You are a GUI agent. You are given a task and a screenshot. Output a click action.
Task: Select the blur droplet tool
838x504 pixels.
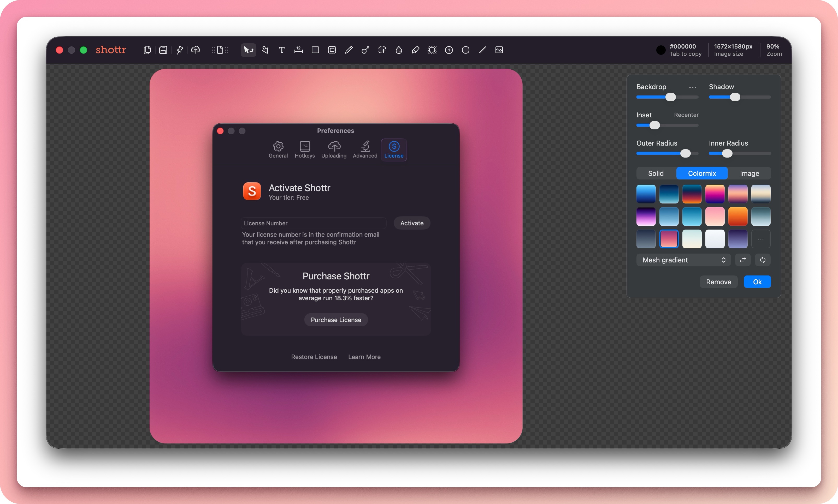tap(399, 50)
